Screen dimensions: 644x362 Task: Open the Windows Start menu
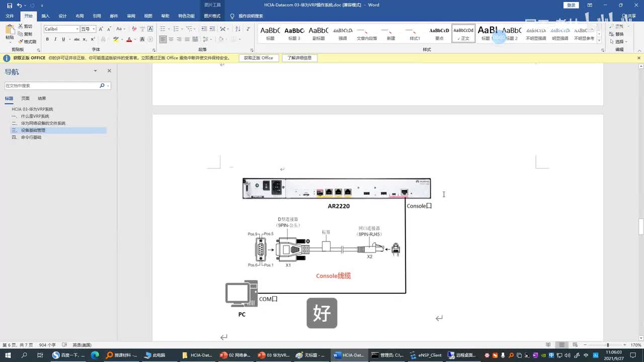8,355
